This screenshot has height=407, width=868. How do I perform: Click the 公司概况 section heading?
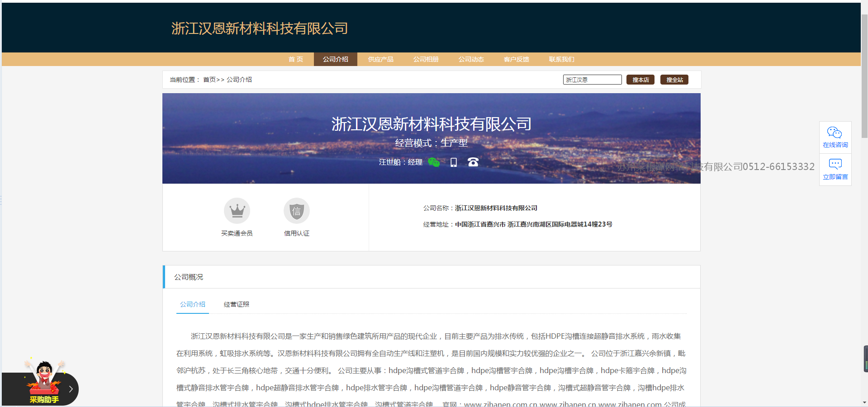[189, 277]
